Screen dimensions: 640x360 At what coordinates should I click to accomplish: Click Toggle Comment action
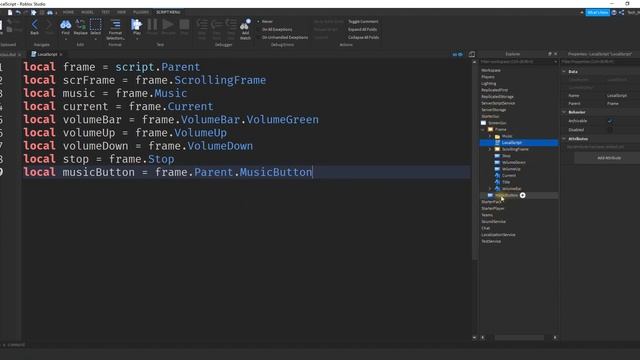pyautogui.click(x=363, y=22)
